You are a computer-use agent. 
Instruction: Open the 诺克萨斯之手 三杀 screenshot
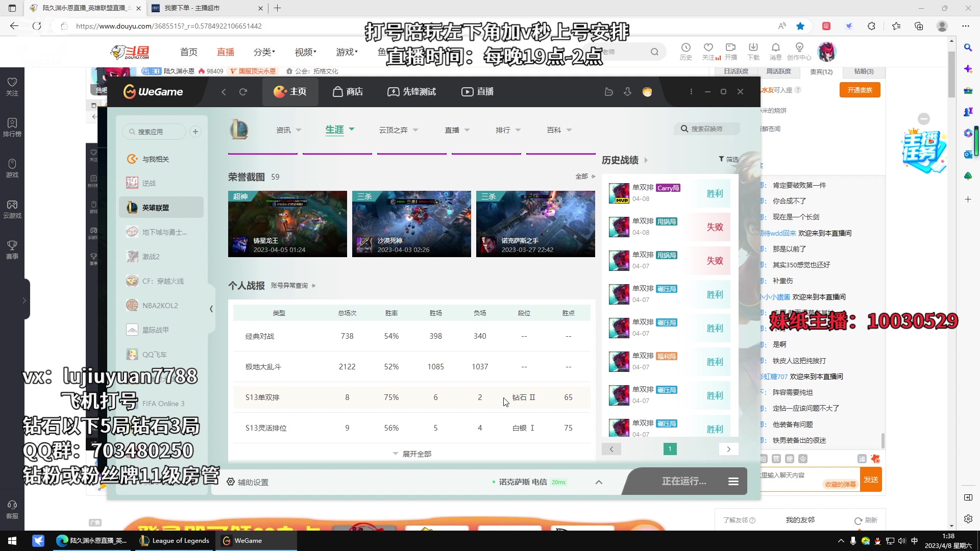coord(535,224)
